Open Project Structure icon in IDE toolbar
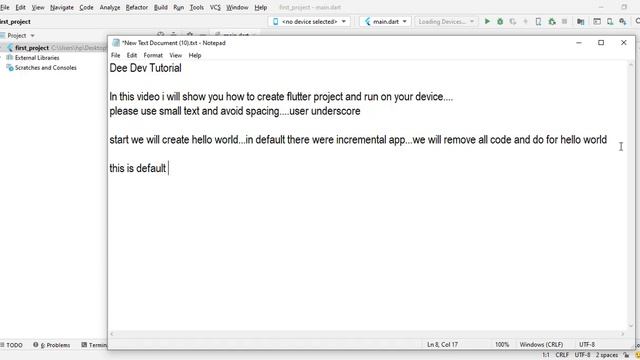This screenshot has height=360, width=640. 580,22
